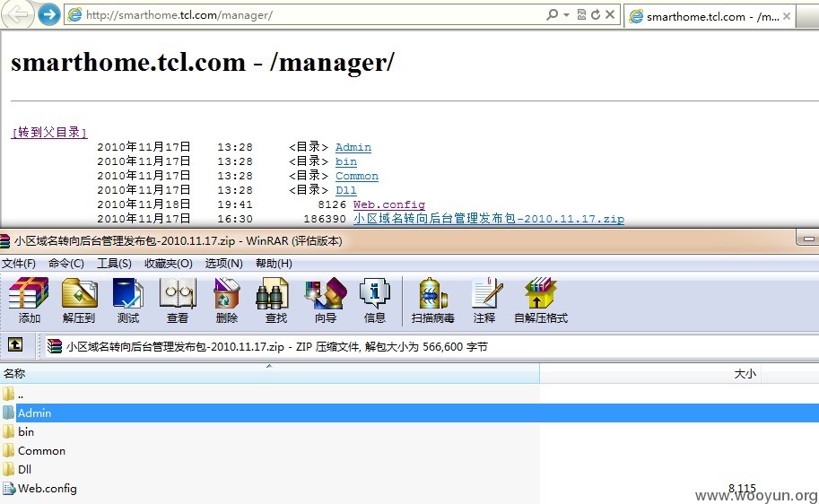Open the Commands (命令) menu
Image resolution: width=819 pixels, height=504 pixels.
point(65,264)
